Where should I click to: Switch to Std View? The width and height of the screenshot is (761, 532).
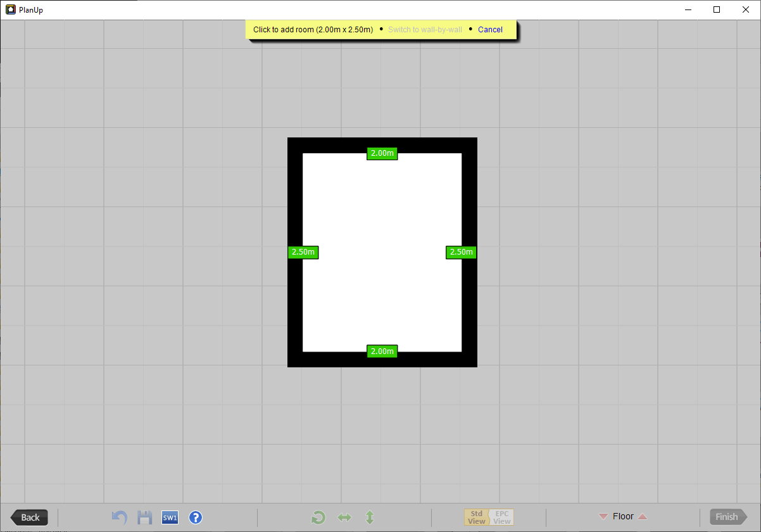pyautogui.click(x=477, y=517)
